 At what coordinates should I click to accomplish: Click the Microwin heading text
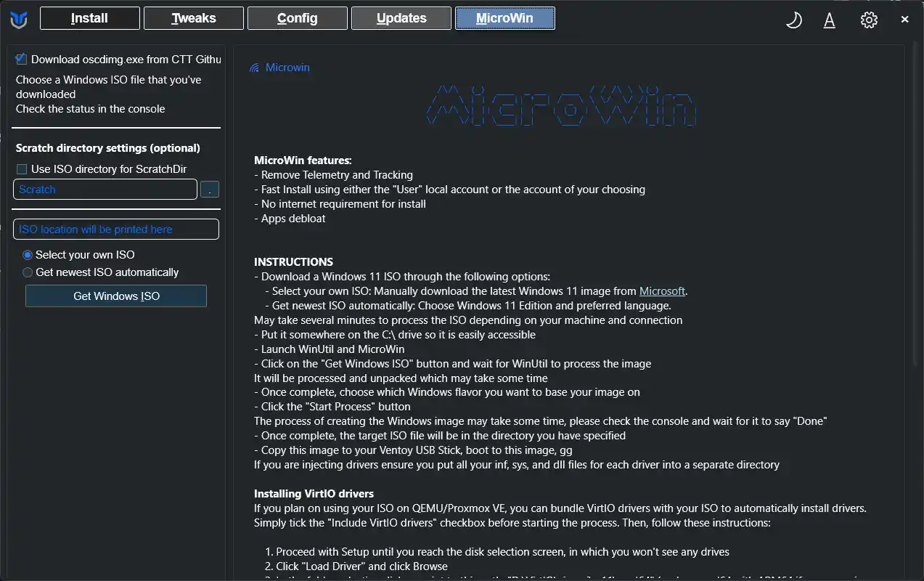click(x=287, y=68)
